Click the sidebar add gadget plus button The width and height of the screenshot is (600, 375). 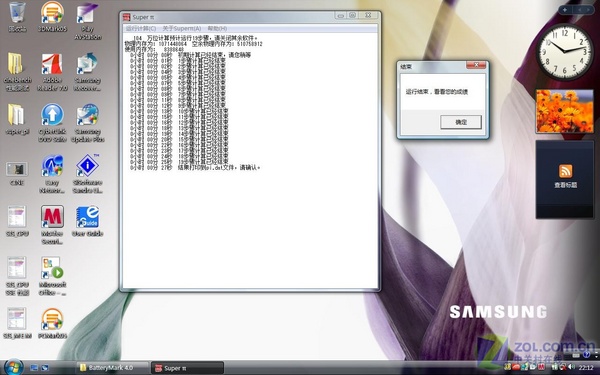[564, 10]
